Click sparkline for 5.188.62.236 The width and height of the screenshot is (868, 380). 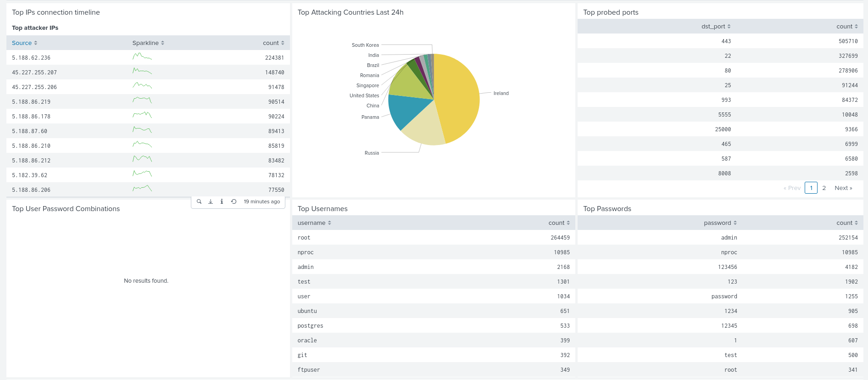(142, 57)
